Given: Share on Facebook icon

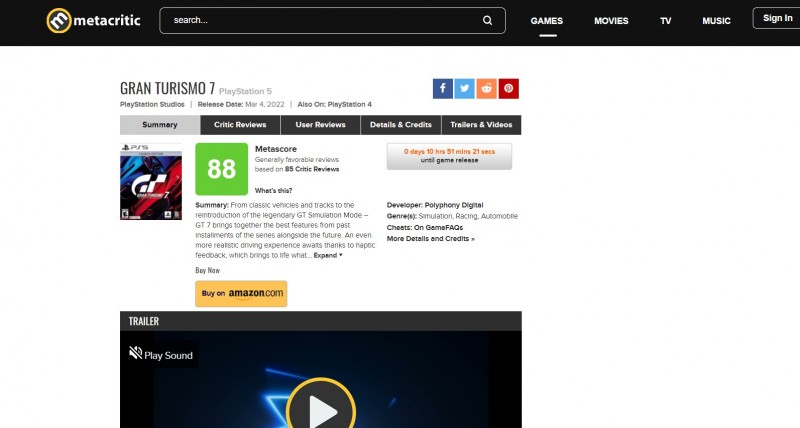Looking at the screenshot, I should coord(443,88).
